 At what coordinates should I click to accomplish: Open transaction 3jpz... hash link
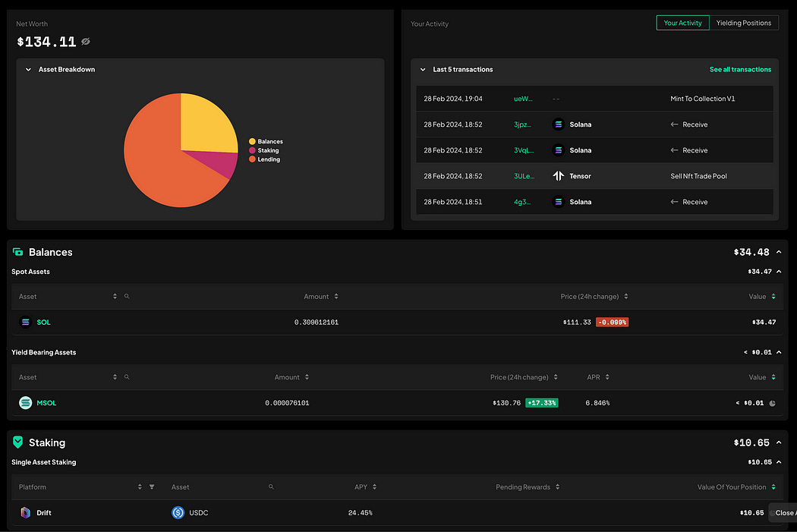click(522, 124)
